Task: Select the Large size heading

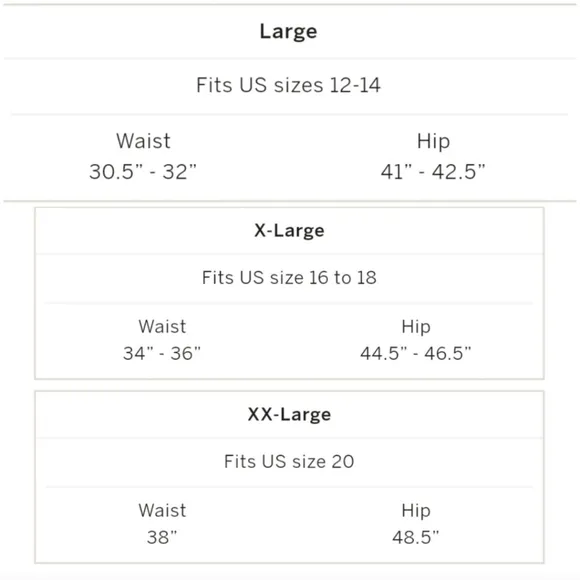Action: tap(288, 32)
